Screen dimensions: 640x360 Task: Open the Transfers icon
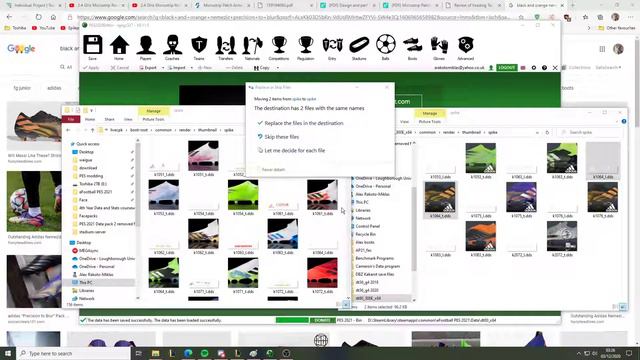point(226,44)
